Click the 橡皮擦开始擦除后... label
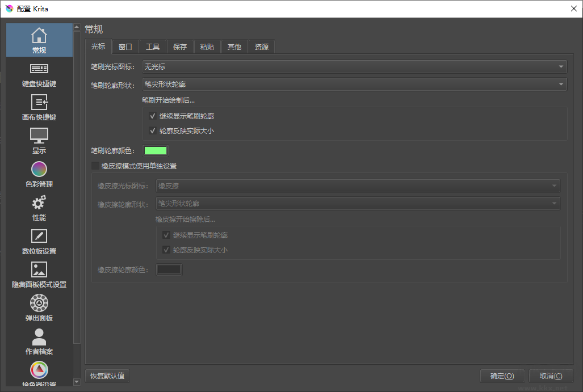This screenshot has height=392, width=583. point(185,220)
